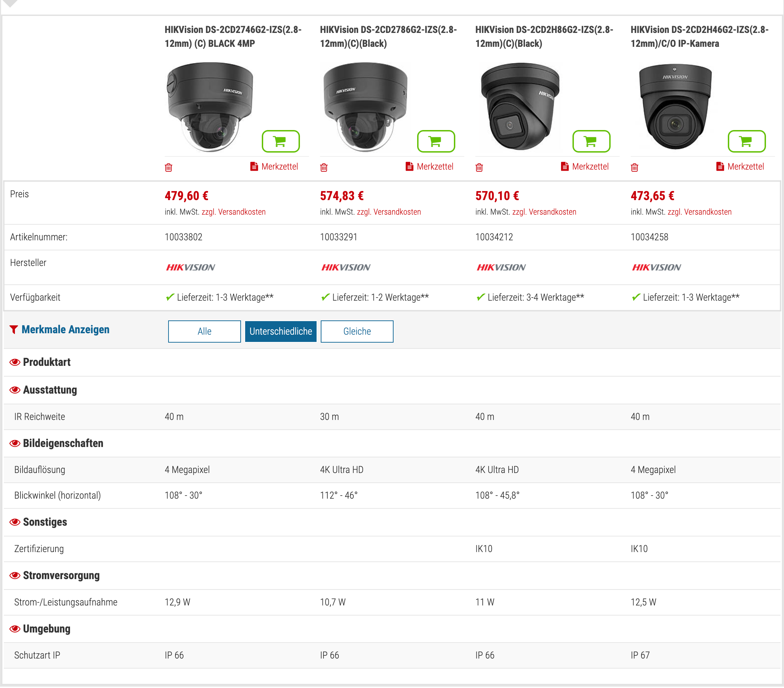Collapse the Sonstiges section
The image size is (784, 688).
click(15, 522)
